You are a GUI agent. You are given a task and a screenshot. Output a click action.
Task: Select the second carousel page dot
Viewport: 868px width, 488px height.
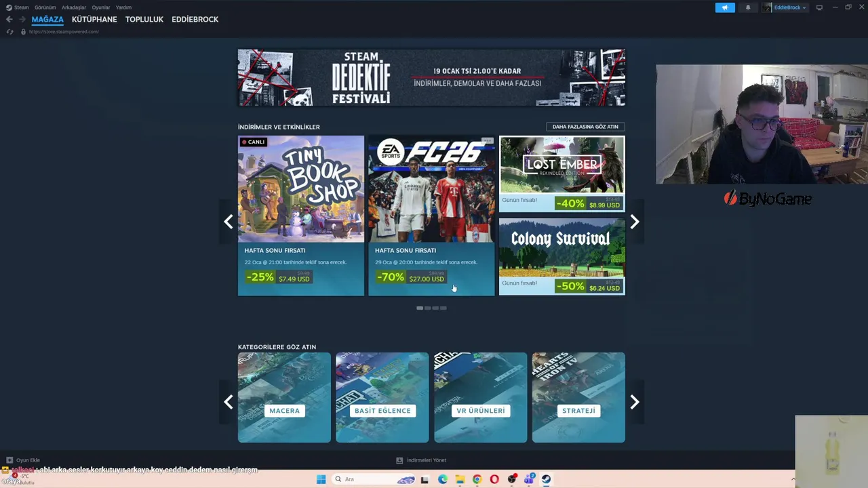coord(428,308)
